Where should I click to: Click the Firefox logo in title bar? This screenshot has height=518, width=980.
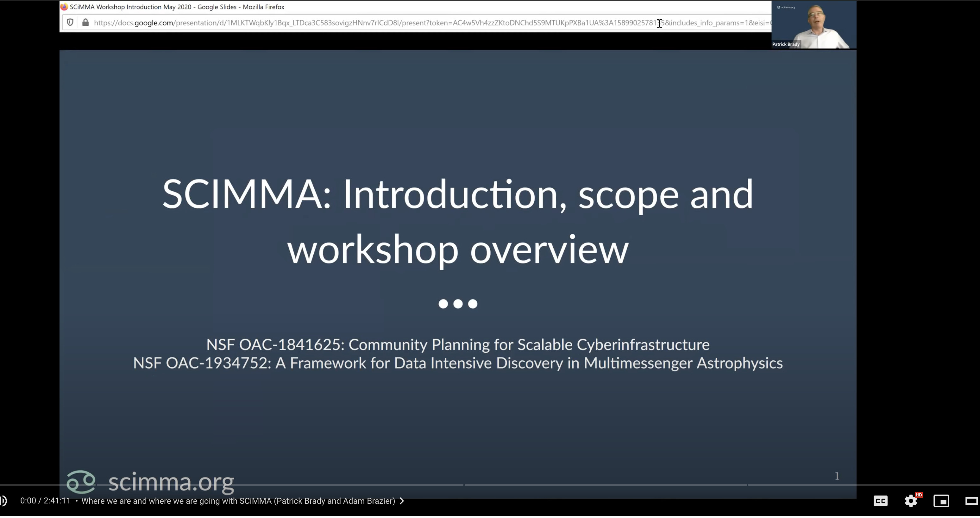pyautogui.click(x=64, y=7)
